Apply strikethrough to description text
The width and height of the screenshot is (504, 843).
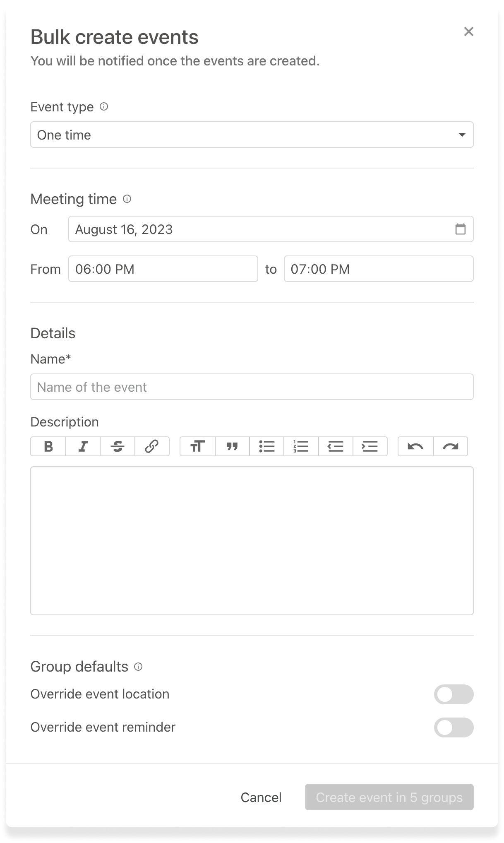click(118, 446)
